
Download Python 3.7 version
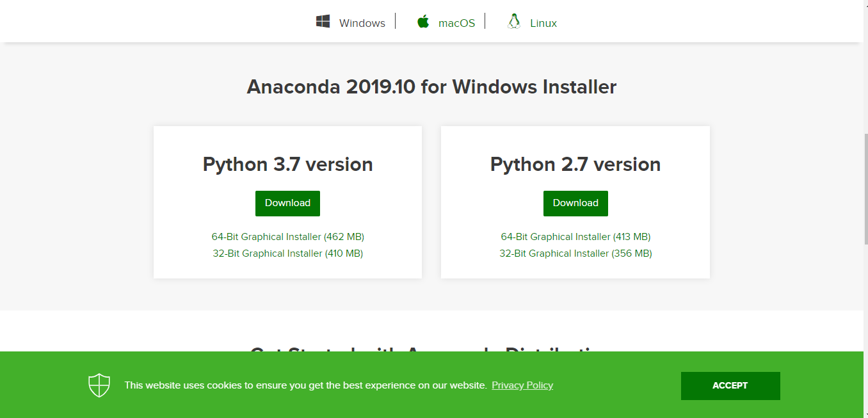point(287,203)
